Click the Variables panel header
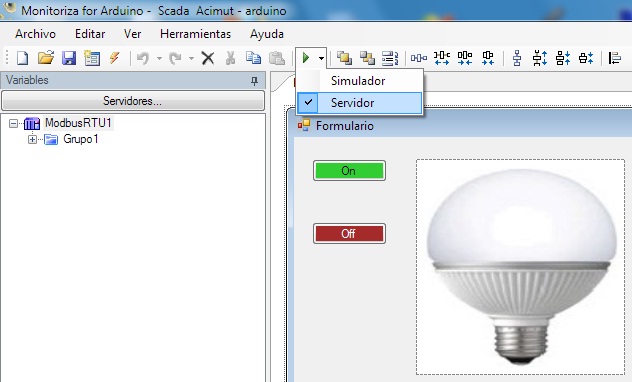This screenshot has width=632, height=382. [x=133, y=81]
